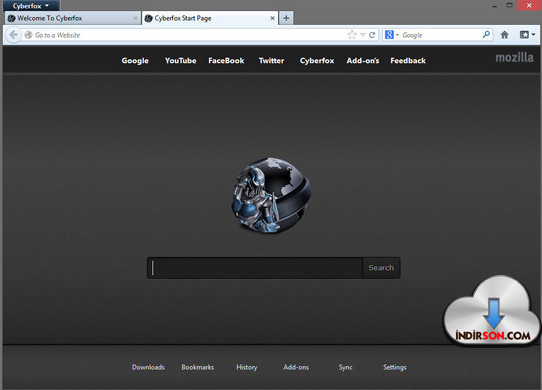Focus the start page search field

256,268
